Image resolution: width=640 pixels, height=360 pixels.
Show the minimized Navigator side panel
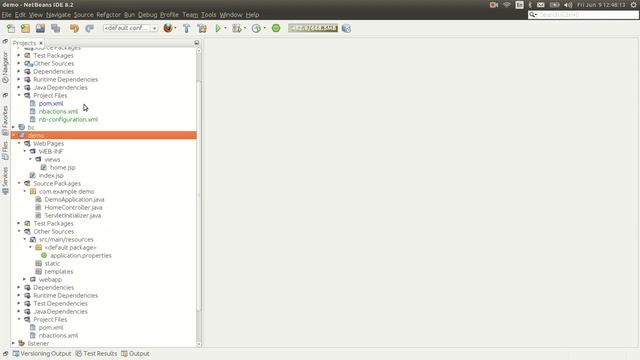pyautogui.click(x=5, y=67)
